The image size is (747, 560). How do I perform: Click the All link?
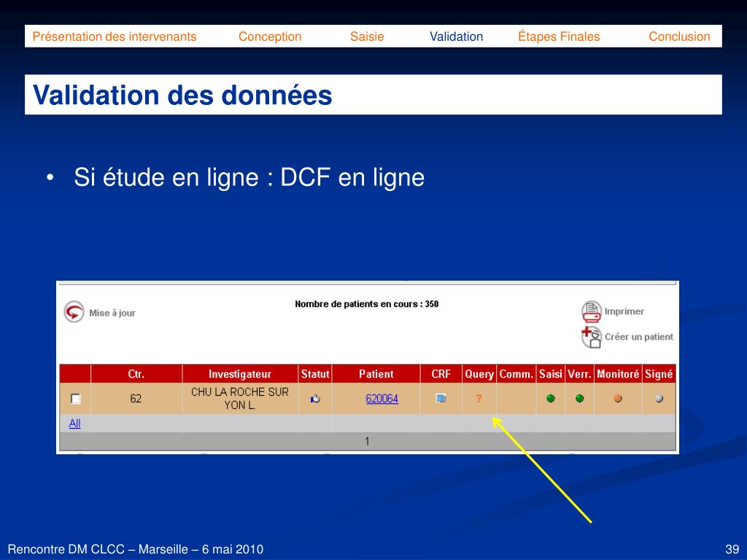coord(75,424)
